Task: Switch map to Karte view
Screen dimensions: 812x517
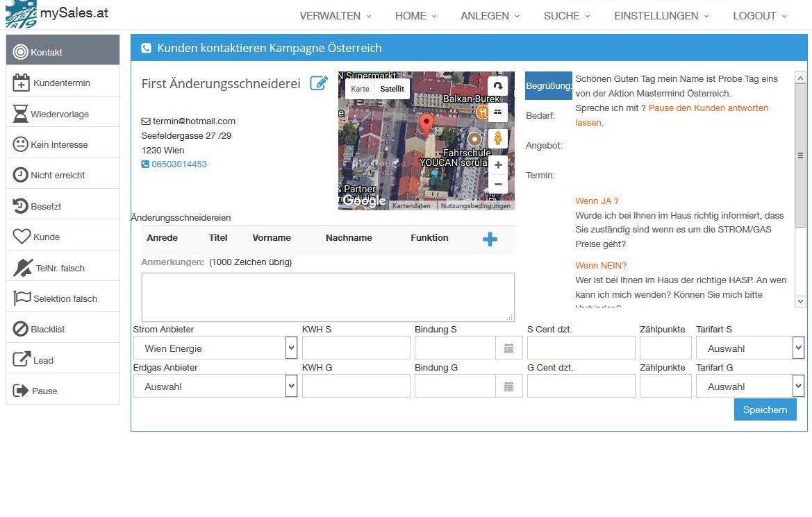Action: tap(360, 89)
